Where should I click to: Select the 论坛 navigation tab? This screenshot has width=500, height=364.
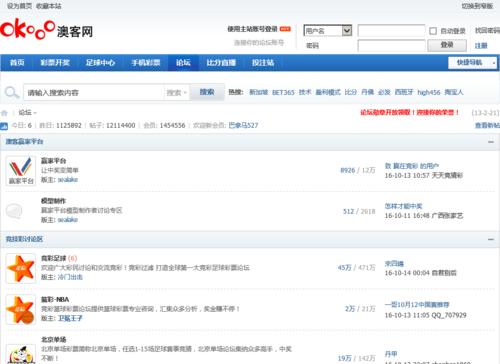coord(183,62)
